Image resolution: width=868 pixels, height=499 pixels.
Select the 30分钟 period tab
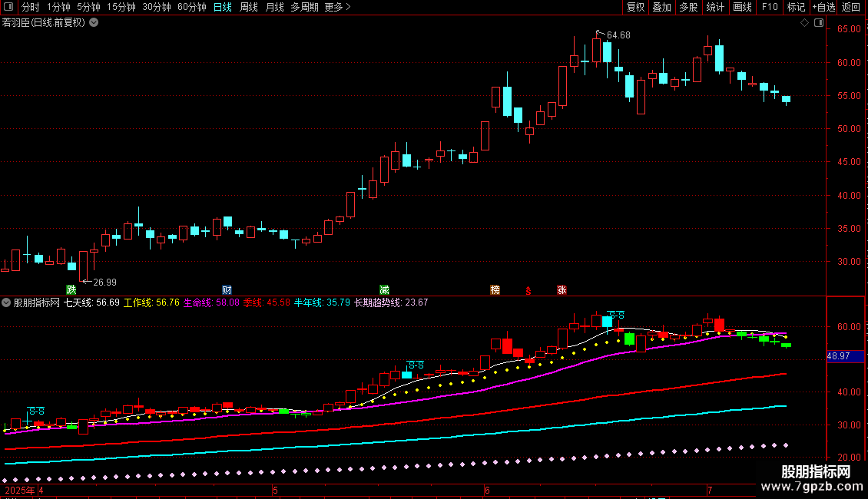pos(157,7)
